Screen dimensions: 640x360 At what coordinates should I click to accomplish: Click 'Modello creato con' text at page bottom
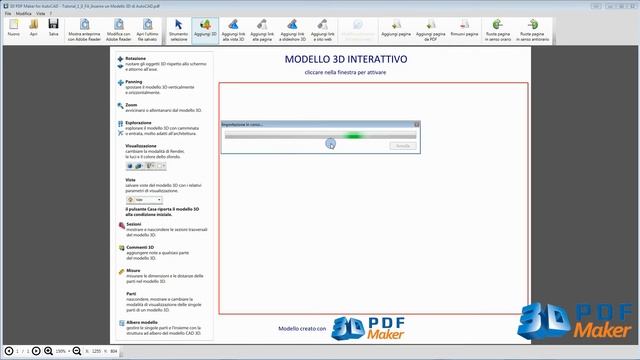click(x=302, y=328)
